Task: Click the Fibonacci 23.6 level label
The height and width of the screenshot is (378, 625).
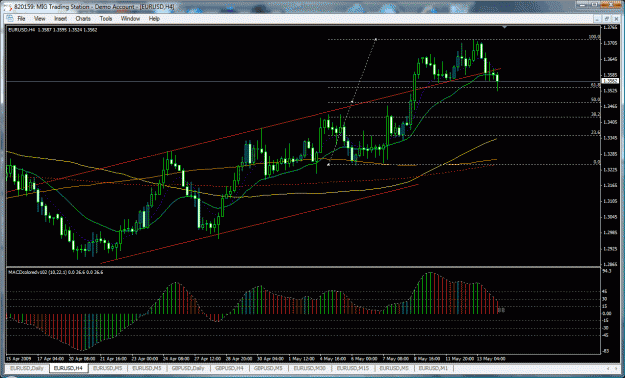Action: 596,132
